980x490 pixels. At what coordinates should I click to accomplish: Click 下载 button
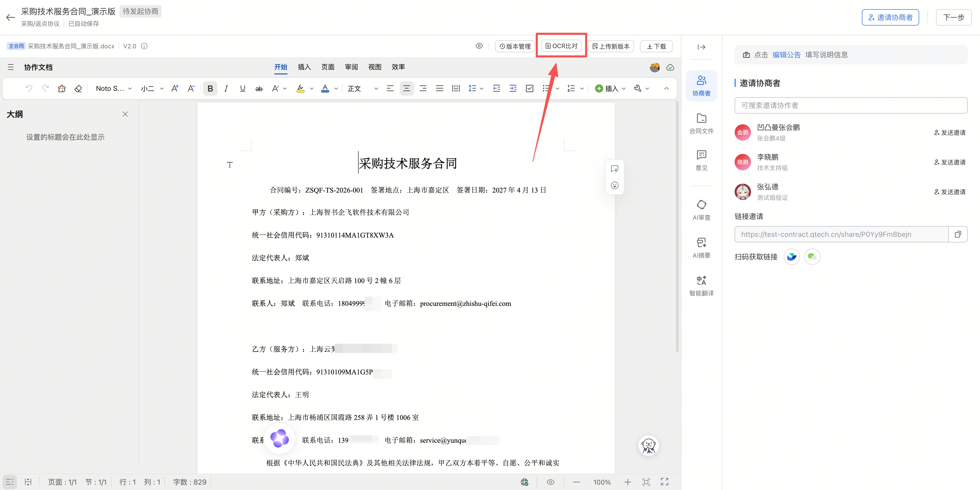(x=657, y=47)
